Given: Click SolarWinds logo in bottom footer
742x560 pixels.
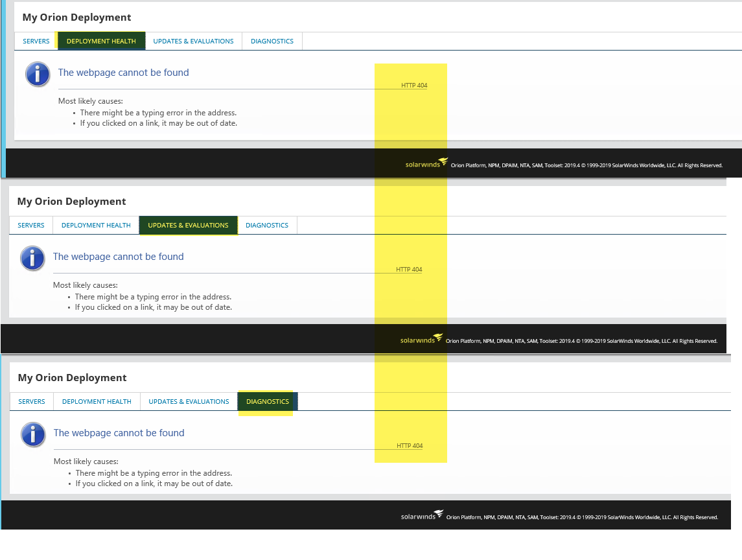Looking at the screenshot, I should point(422,515).
